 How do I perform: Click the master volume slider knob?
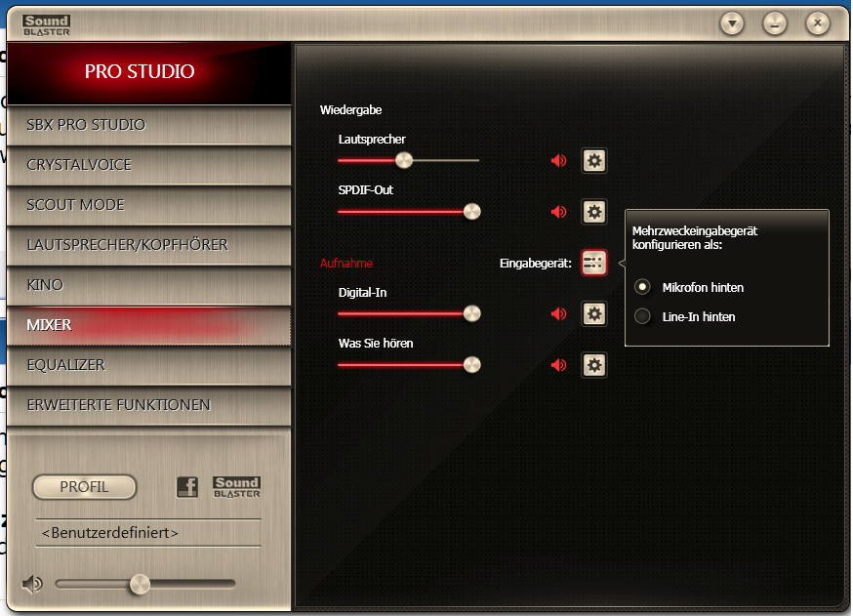tap(140, 585)
